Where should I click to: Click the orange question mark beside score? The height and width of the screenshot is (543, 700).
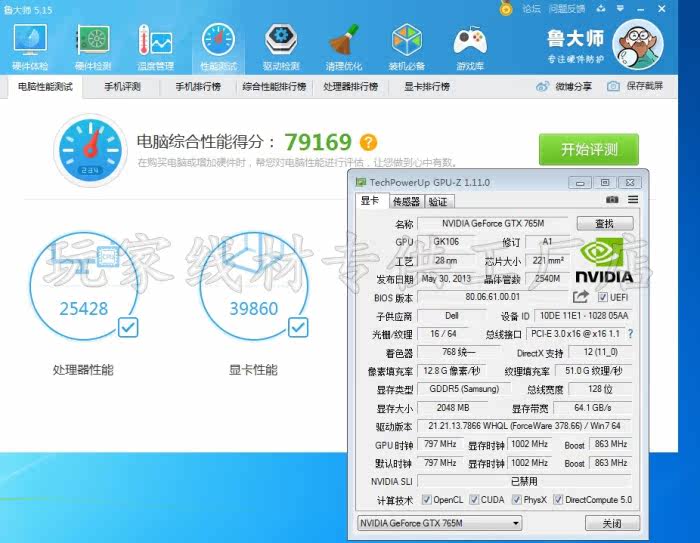(368, 142)
